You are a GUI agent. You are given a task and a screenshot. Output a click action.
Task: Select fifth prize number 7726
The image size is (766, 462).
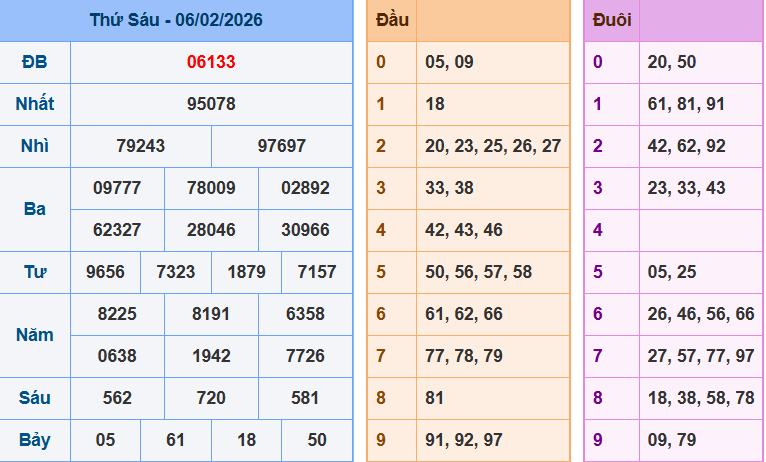coord(305,356)
